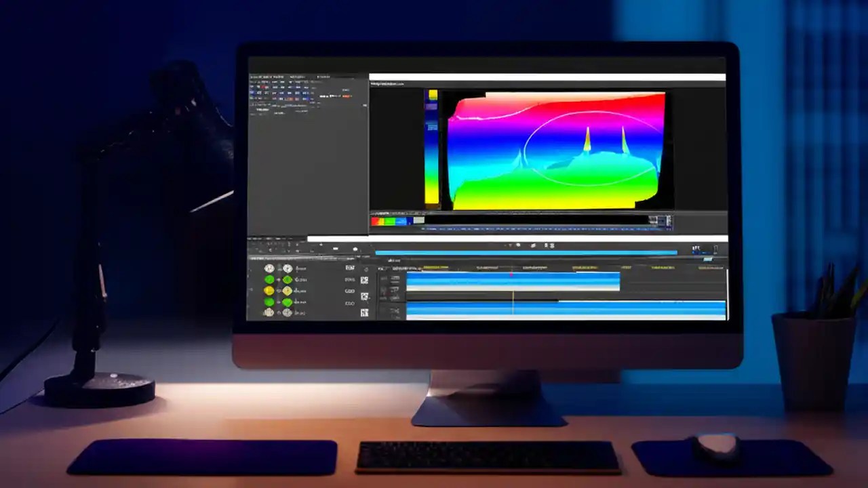Image resolution: width=868 pixels, height=488 pixels.
Task: Select the green color swatch in the strip below the preview
Action: tap(391, 221)
